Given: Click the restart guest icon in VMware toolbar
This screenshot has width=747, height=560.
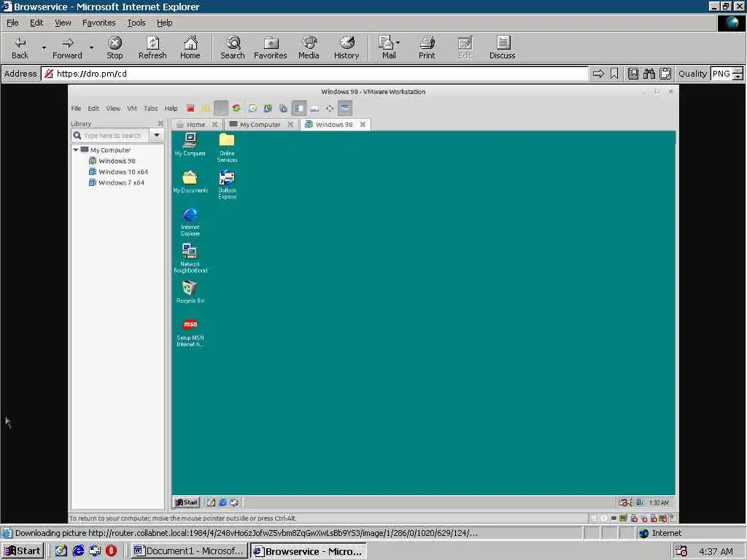Looking at the screenshot, I should click(x=236, y=108).
